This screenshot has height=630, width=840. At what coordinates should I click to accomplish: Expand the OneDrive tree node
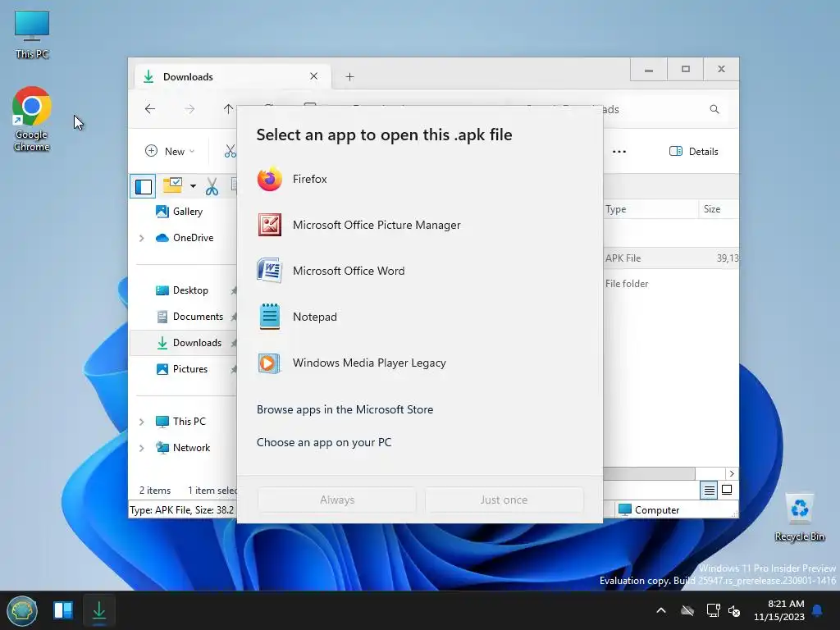click(x=141, y=238)
